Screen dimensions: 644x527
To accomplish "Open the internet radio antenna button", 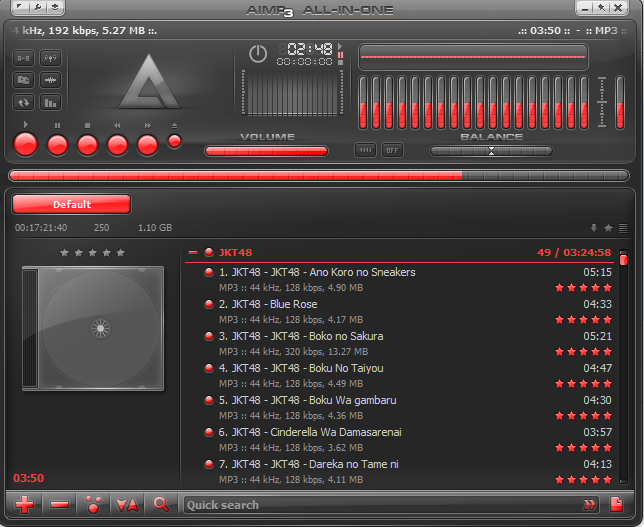I will (x=50, y=58).
